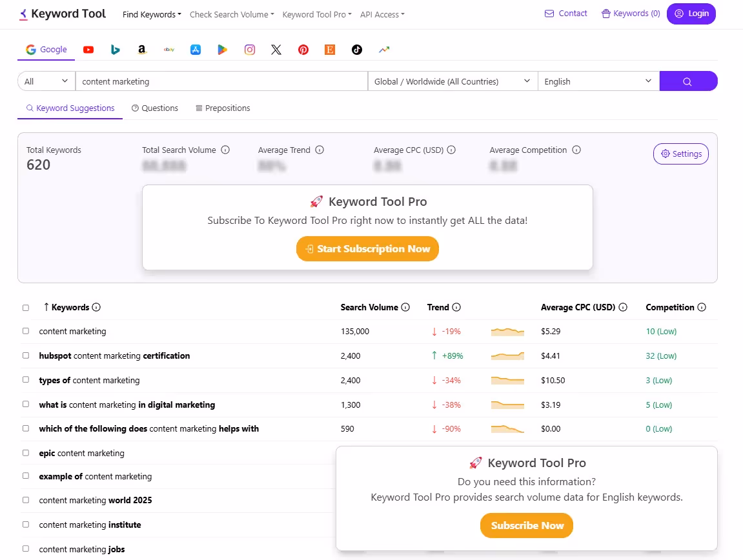Check the 'example of content marketing' checkbox

pos(26,475)
